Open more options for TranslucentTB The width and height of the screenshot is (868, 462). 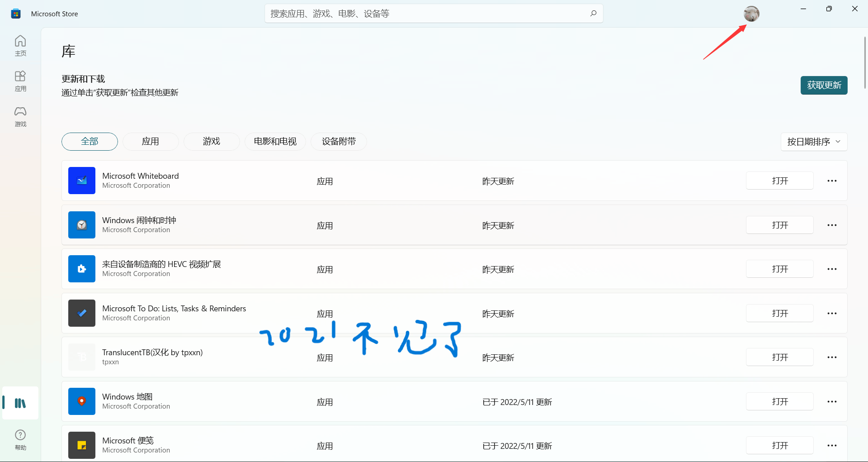click(832, 357)
